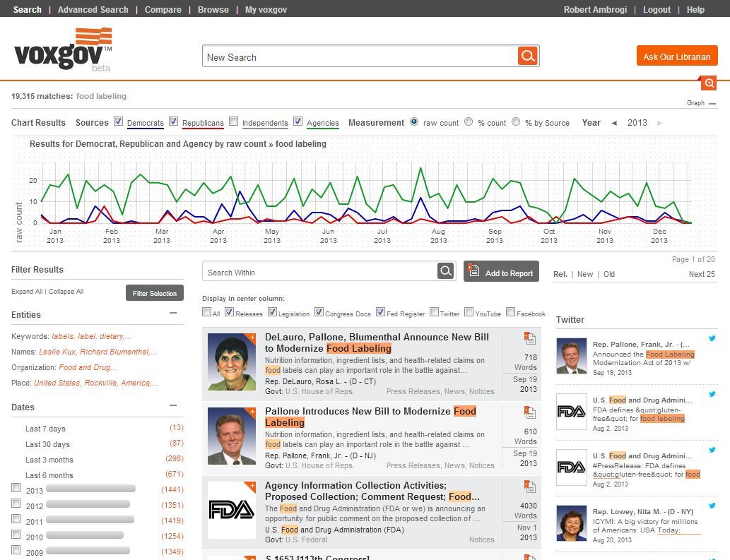Click the gray 2013 results bar
This screenshot has width=730, height=560.
tap(90, 489)
